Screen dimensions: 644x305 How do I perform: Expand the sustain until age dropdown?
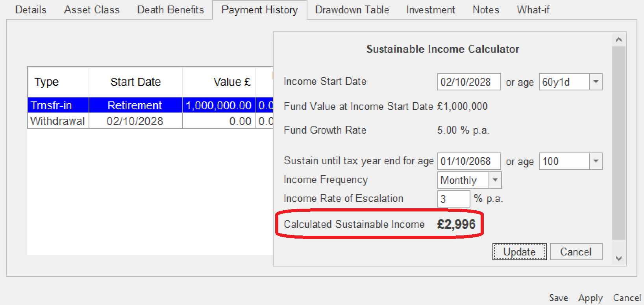pos(596,161)
